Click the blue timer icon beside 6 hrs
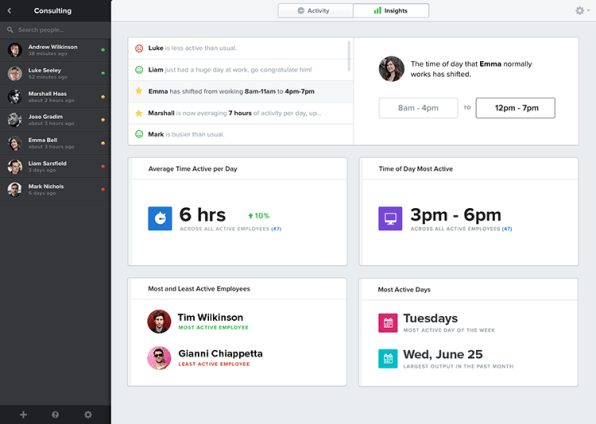 160,218
